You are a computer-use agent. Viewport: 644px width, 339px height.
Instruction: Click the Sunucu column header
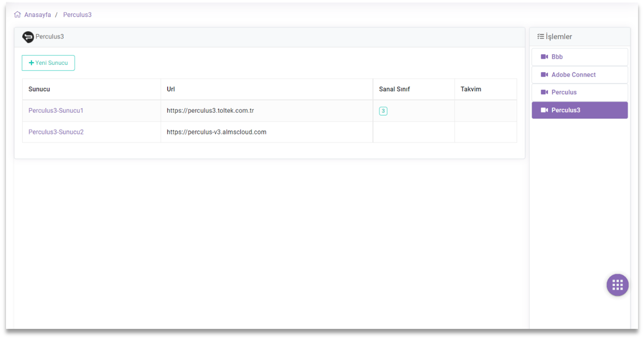point(39,89)
